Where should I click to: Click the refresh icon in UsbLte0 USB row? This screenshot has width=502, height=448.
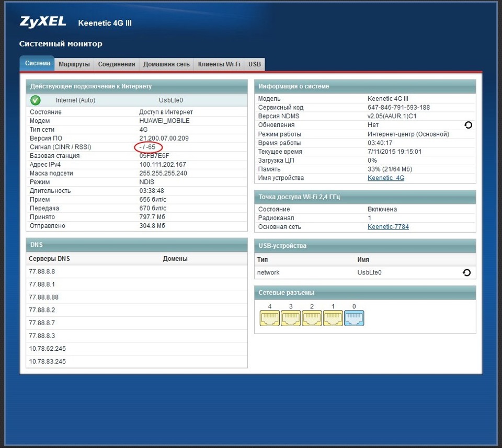coord(467,272)
